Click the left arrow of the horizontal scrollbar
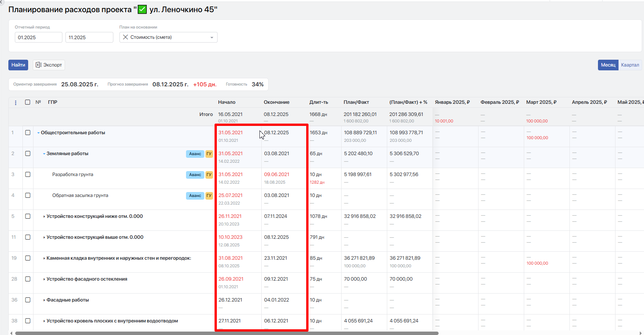 pyautogui.click(x=11, y=333)
